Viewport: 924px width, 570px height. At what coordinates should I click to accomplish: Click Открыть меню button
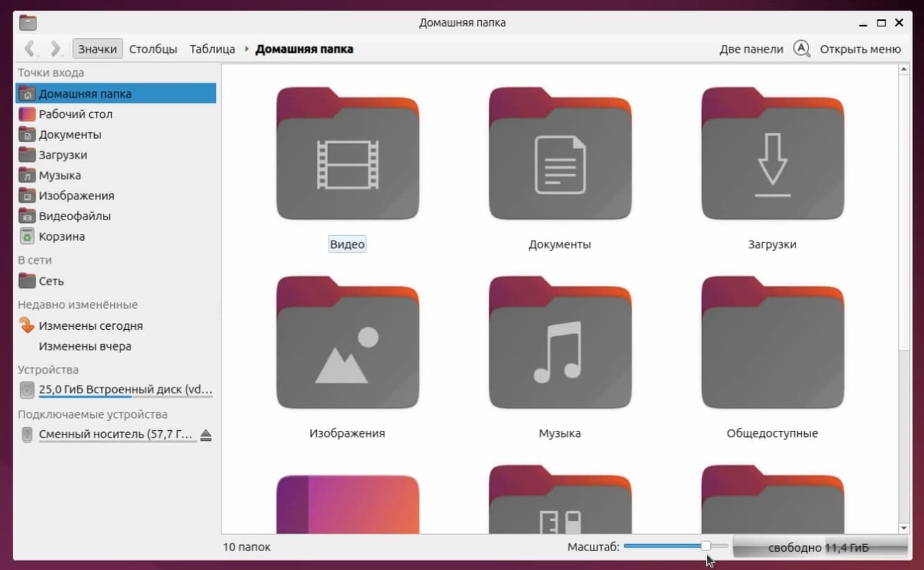[860, 49]
